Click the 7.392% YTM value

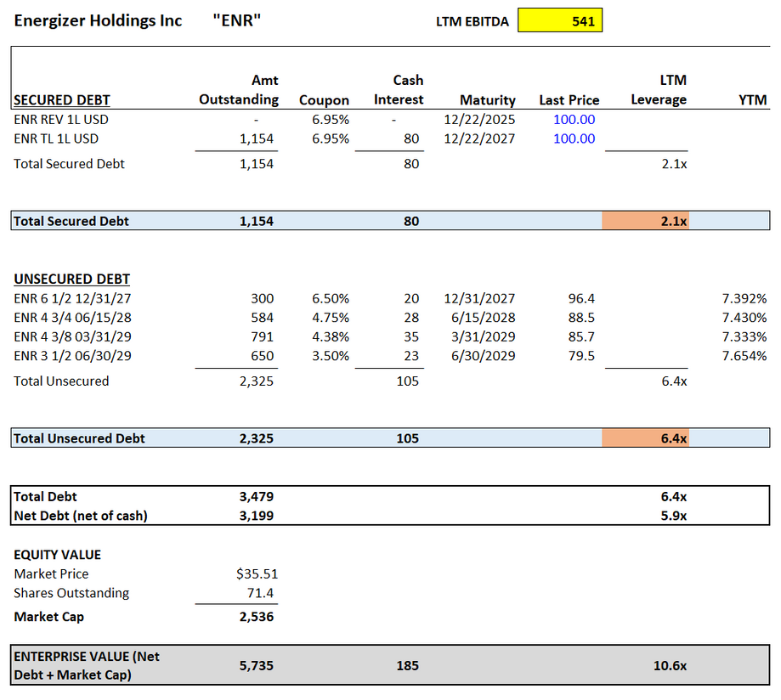[744, 298]
